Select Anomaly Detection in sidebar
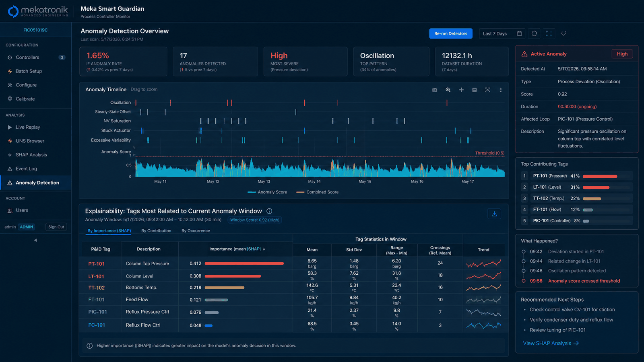This screenshot has height=362, width=644. (x=35, y=183)
